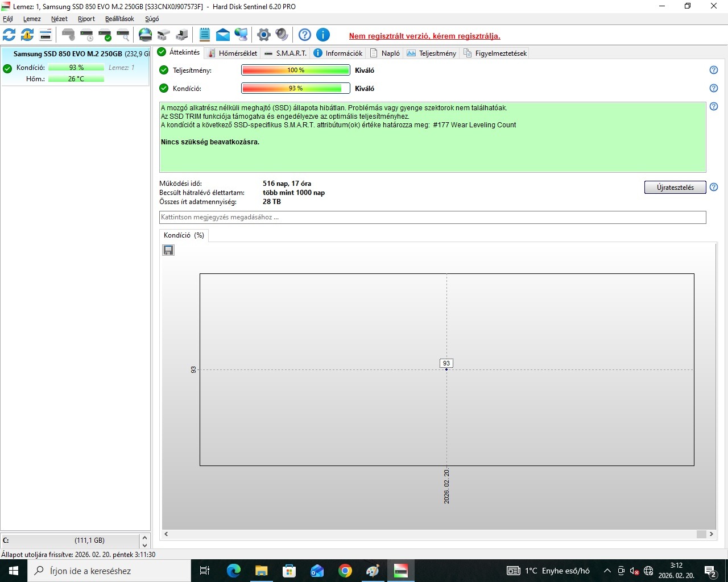Click the Kattintson megjegyzés megadásához comment field
This screenshot has width=728, height=582.
[x=432, y=217]
